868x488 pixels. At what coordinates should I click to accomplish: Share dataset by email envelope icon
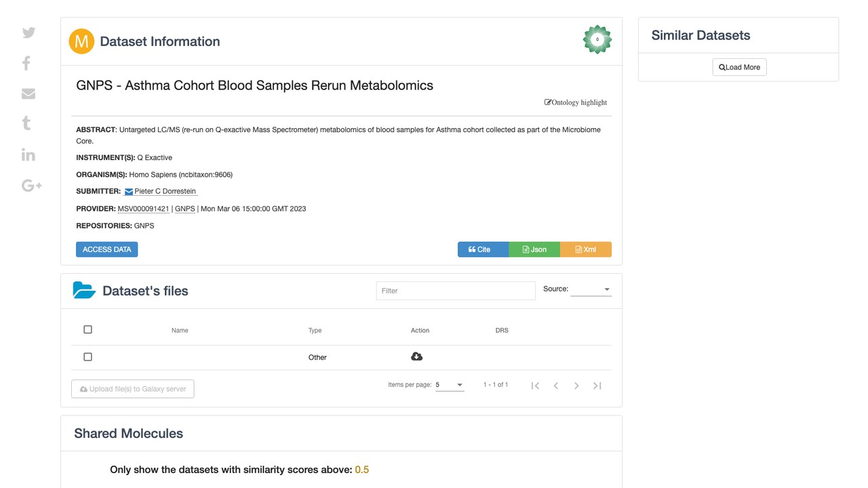pyautogui.click(x=28, y=94)
